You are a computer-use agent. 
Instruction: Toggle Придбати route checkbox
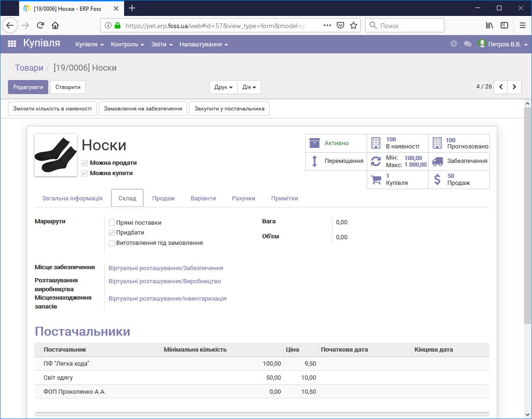[x=111, y=233]
